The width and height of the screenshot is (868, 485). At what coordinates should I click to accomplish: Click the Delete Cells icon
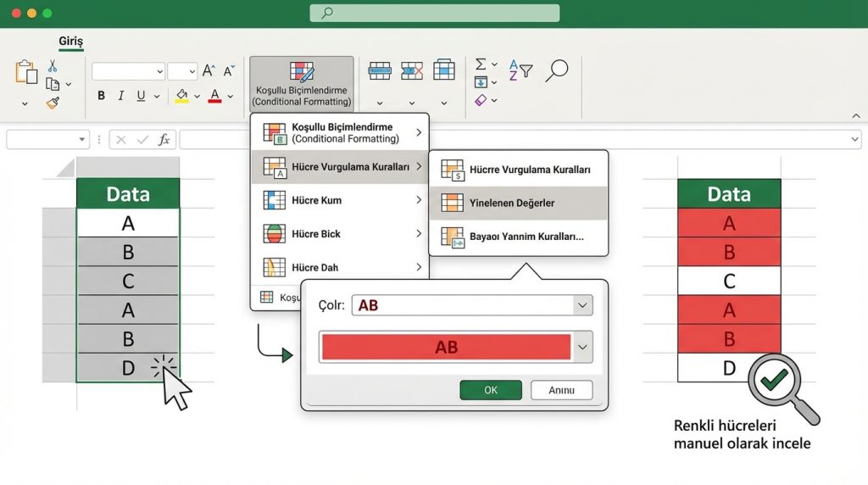pyautogui.click(x=411, y=70)
